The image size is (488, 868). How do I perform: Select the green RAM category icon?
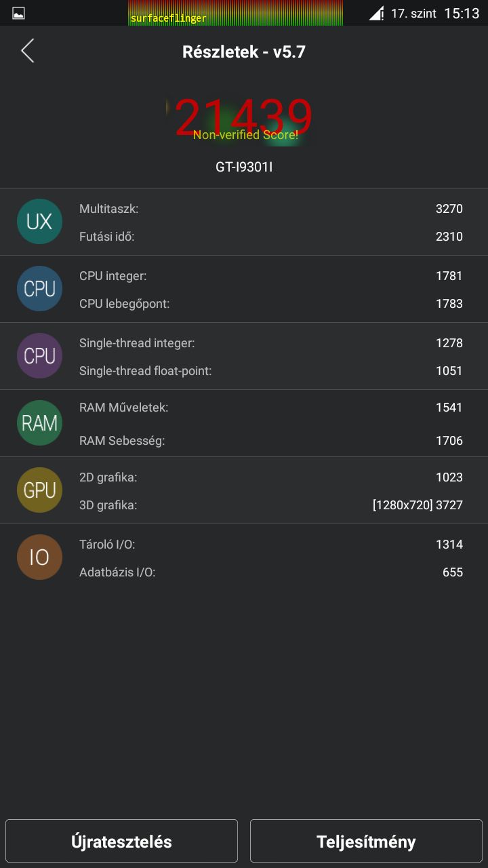click(x=39, y=423)
